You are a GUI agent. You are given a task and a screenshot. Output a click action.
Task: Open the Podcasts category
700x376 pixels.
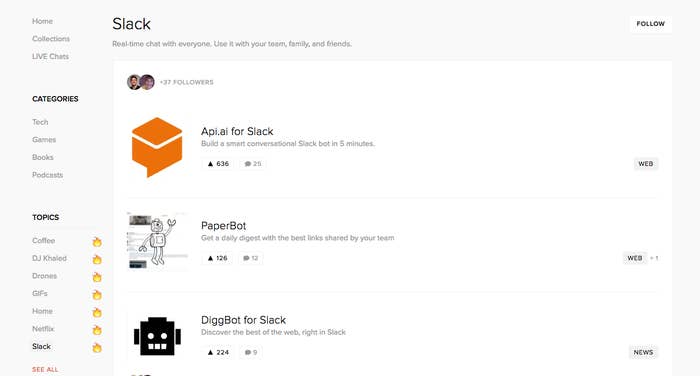point(47,175)
